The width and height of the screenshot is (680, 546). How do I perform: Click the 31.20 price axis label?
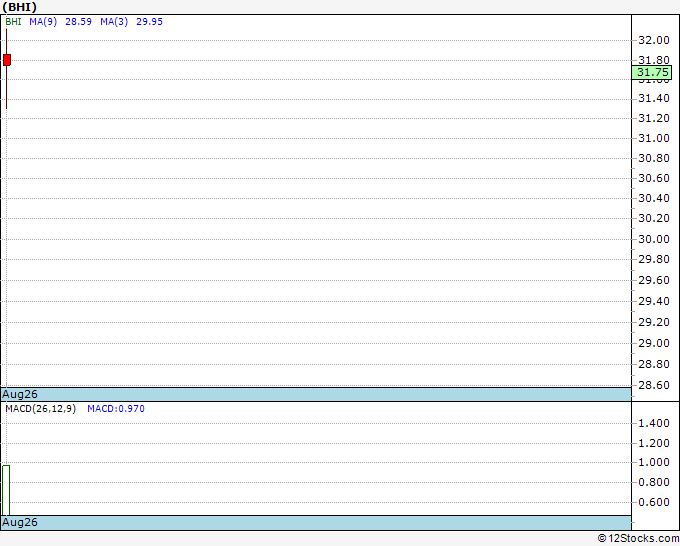654,118
